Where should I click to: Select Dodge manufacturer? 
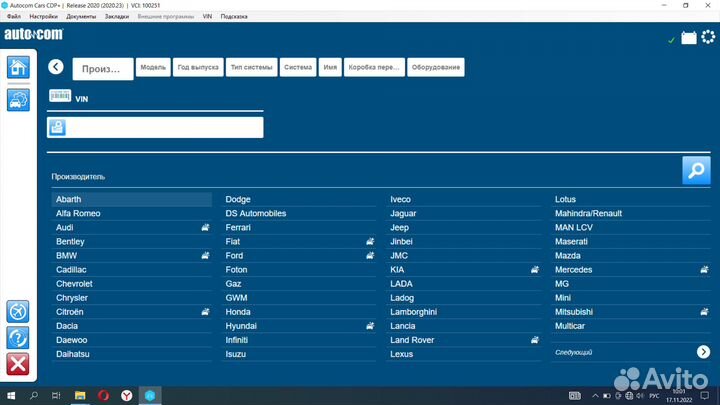click(x=299, y=199)
